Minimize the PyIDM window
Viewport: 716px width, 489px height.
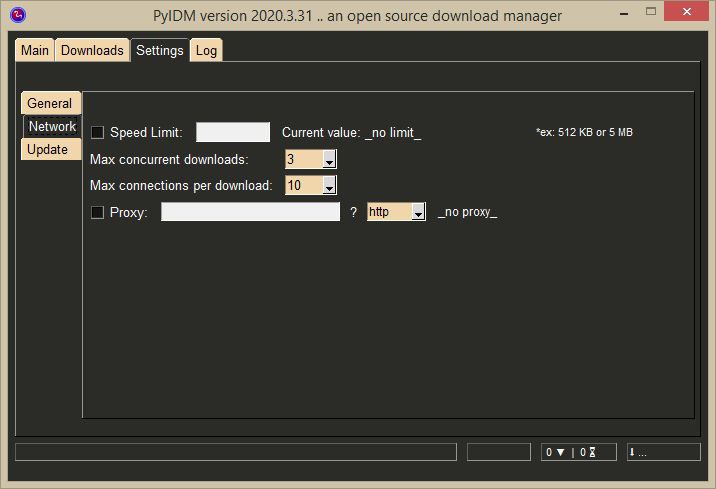[x=624, y=13]
